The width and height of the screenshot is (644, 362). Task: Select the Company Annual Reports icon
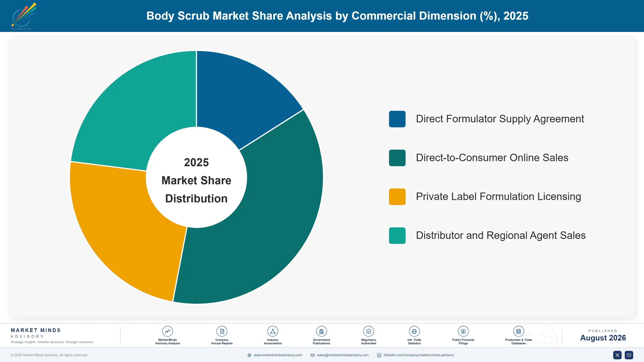click(222, 331)
